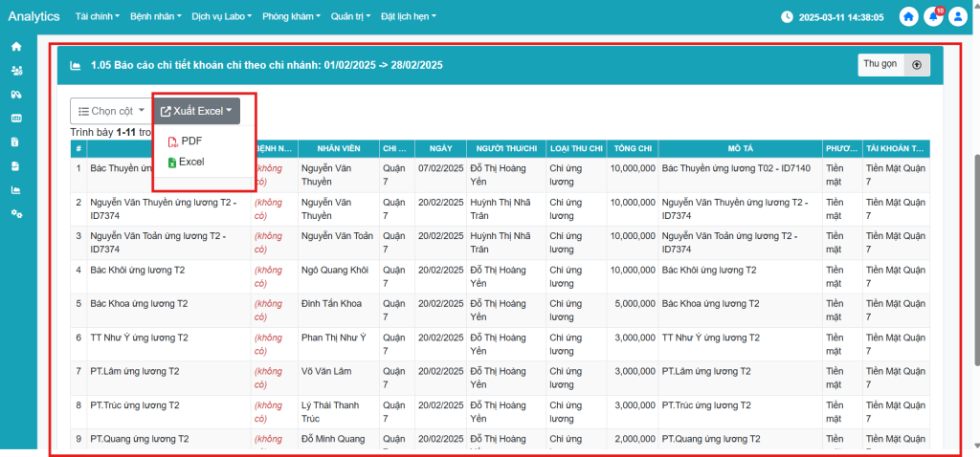
Task: Open the user profile icon
Action: (x=957, y=17)
